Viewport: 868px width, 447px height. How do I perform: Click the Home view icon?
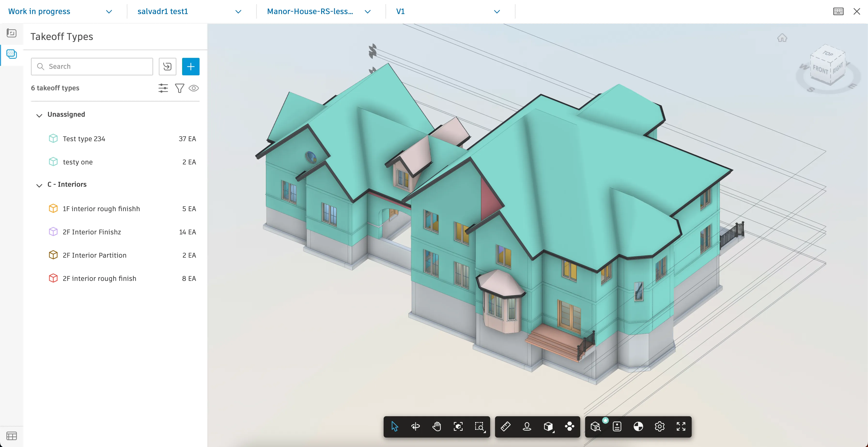click(782, 38)
